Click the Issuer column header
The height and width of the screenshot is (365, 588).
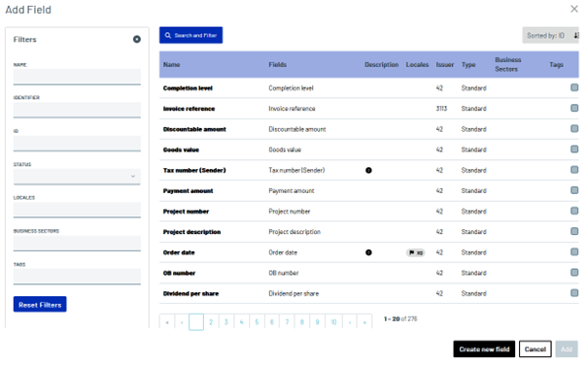pyautogui.click(x=445, y=65)
